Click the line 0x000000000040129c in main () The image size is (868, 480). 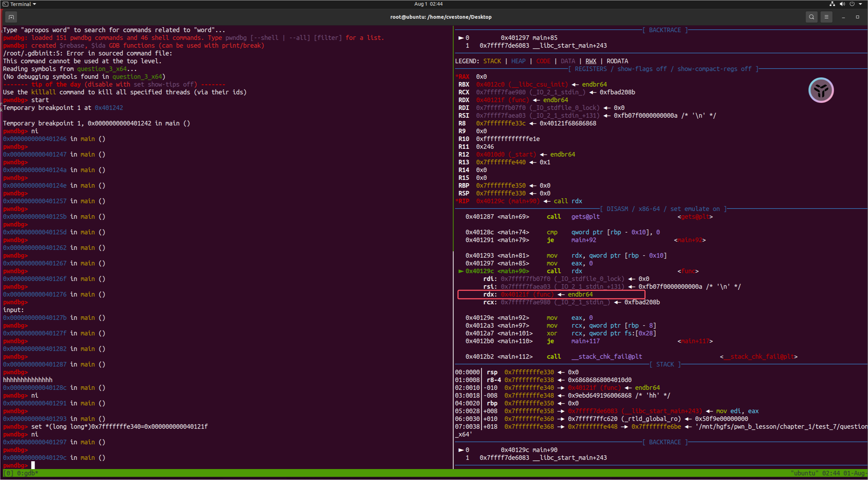[x=54, y=458]
